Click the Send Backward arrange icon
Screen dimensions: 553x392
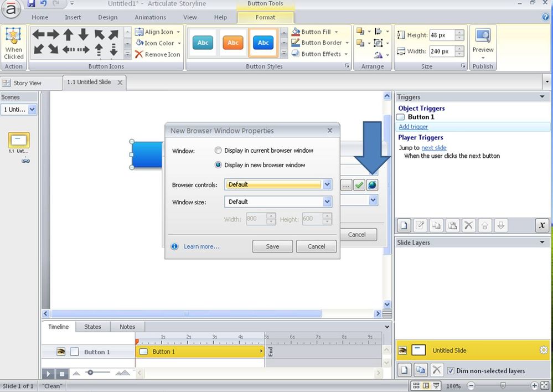(x=360, y=43)
